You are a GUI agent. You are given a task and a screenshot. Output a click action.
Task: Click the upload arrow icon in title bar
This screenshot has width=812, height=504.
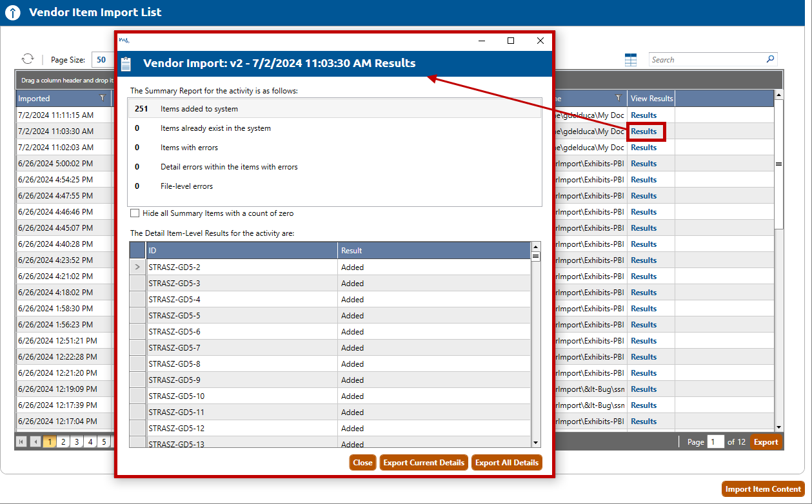point(13,13)
